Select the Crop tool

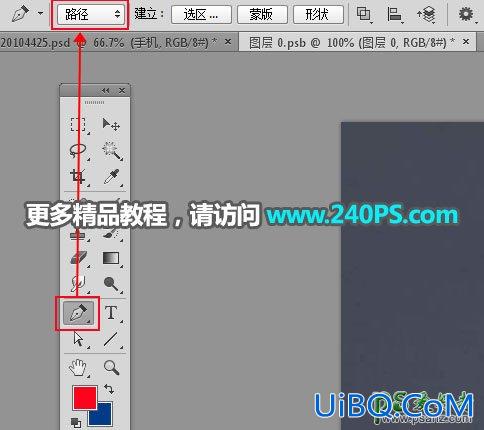pos(78,177)
